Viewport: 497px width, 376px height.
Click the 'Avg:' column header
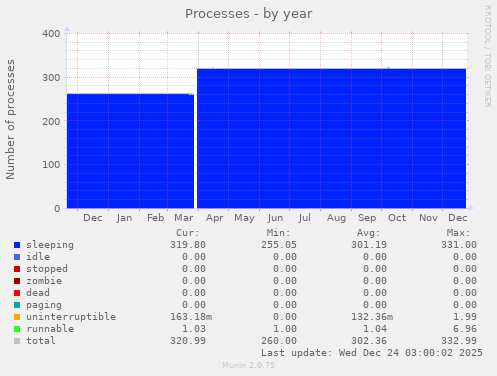coord(369,233)
